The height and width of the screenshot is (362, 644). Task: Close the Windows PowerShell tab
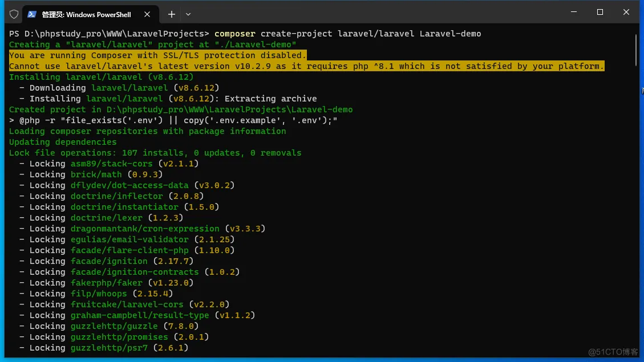pos(147,14)
